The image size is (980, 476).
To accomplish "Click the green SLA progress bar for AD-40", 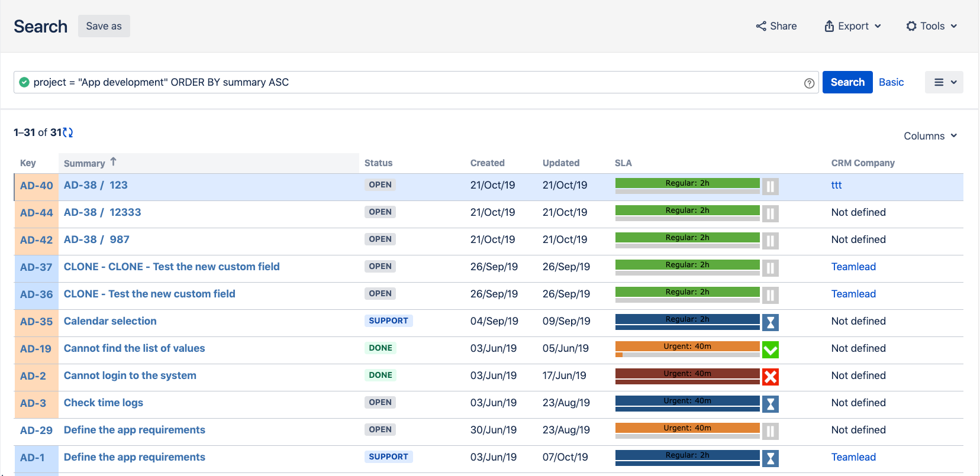I will 687,183.
